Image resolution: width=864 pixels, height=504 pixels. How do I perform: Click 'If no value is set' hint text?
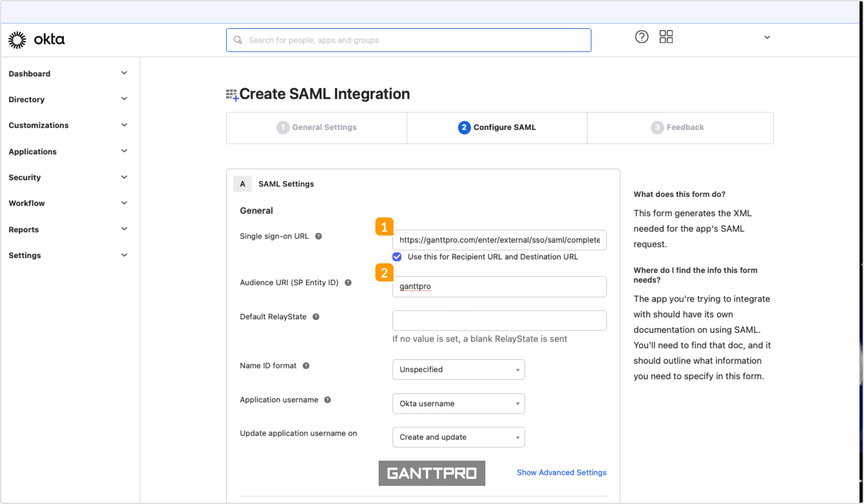pyautogui.click(x=479, y=339)
